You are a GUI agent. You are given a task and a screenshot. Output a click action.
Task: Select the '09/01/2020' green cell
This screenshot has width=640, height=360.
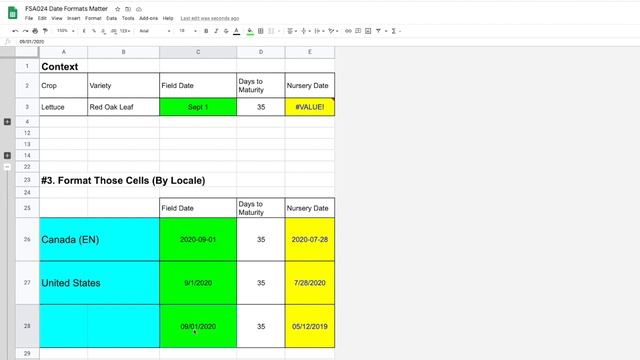click(198, 326)
